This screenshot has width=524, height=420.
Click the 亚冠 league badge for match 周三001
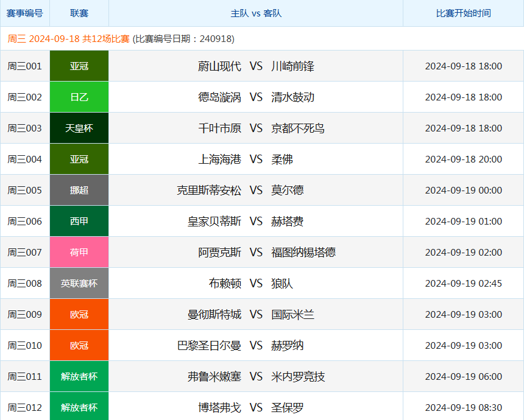click(x=79, y=66)
